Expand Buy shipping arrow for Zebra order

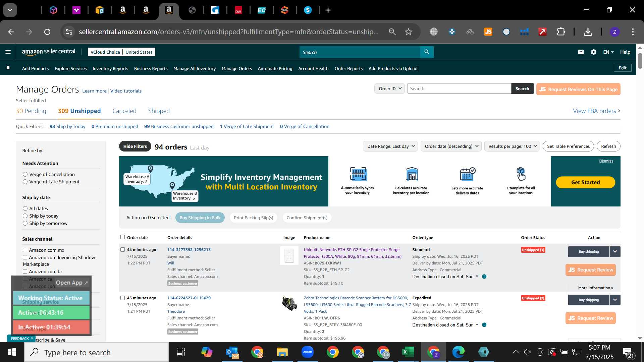click(615, 300)
